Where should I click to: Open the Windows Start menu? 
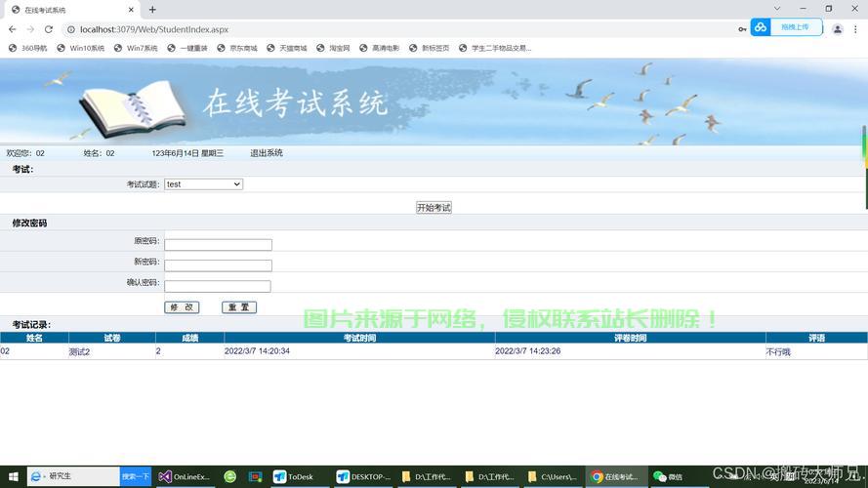click(x=14, y=476)
